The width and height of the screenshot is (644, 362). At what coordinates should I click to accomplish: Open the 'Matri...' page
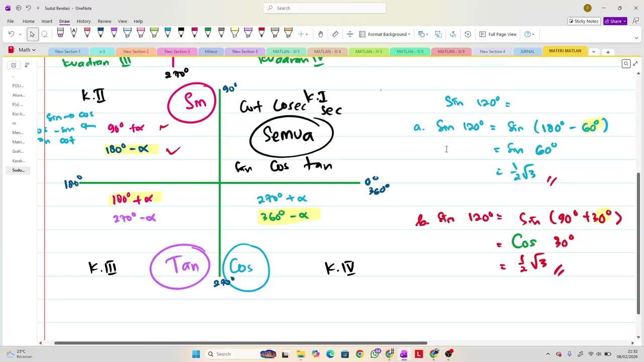coord(19,142)
